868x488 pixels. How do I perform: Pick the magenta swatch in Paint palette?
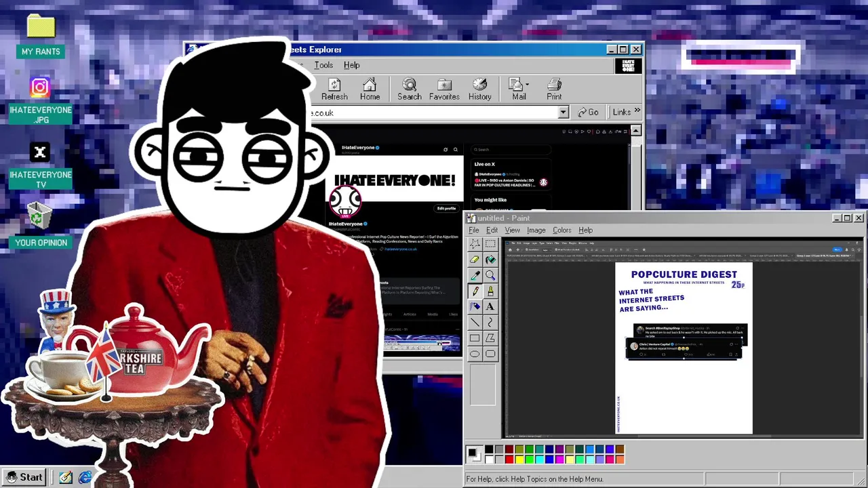559,460
